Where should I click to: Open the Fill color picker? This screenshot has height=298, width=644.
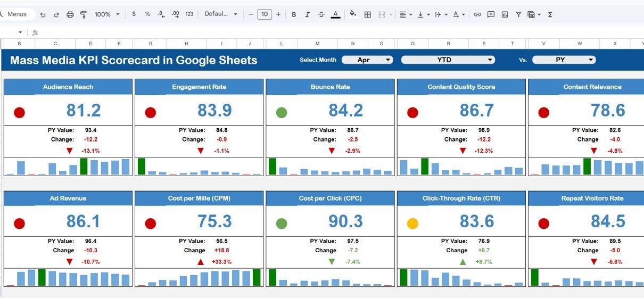[353, 14]
